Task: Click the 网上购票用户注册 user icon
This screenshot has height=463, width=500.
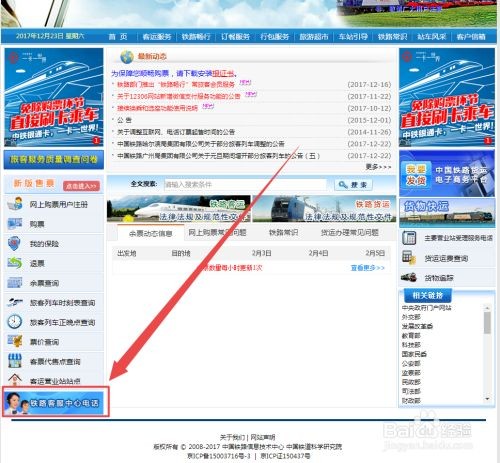Action: coord(15,204)
